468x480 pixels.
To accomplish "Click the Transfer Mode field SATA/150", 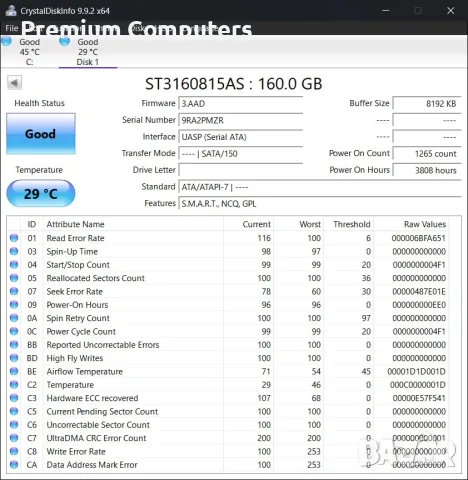I will [x=241, y=153].
